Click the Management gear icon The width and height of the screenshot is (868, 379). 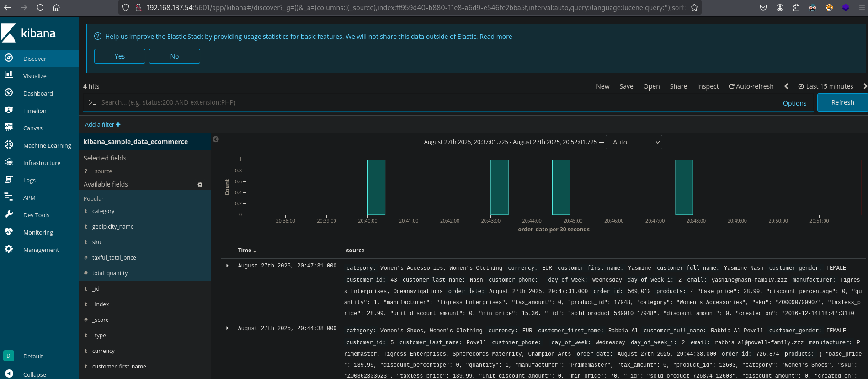[x=9, y=249]
